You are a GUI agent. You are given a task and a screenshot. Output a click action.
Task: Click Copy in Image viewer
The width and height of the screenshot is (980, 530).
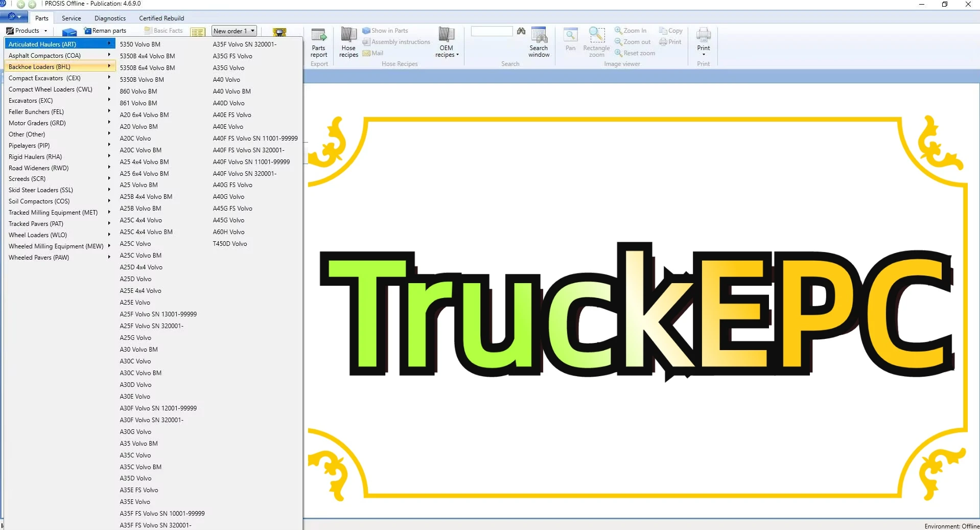pos(671,31)
